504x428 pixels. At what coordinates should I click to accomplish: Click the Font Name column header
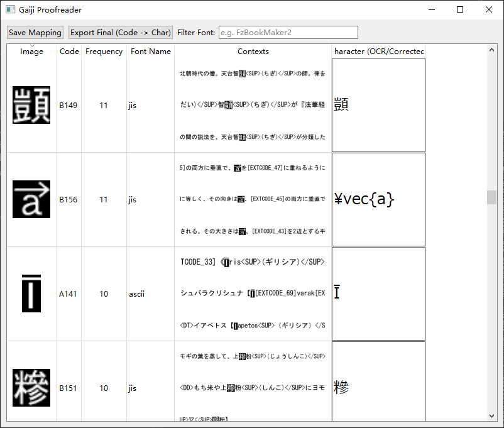pyautogui.click(x=150, y=52)
